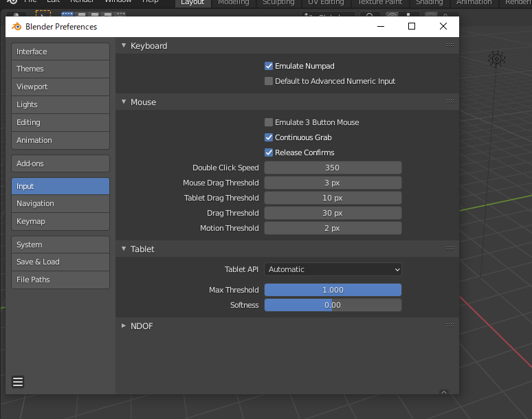Image resolution: width=532 pixels, height=419 pixels.
Task: Click the Mouse Drag Threshold field
Action: pos(333,183)
